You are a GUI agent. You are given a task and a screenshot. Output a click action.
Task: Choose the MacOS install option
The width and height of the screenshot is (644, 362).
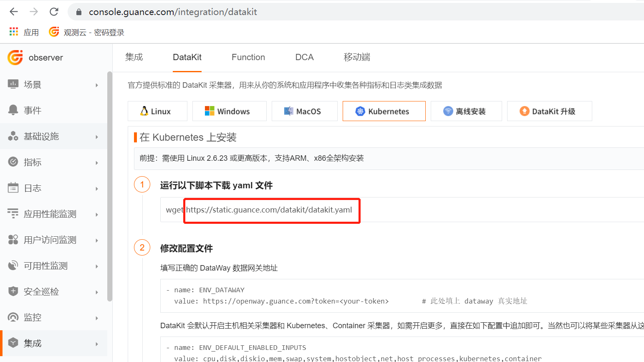(305, 111)
